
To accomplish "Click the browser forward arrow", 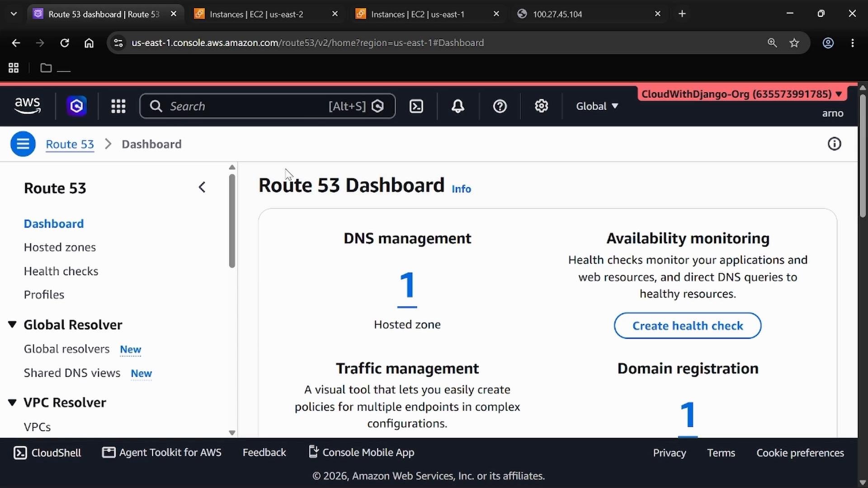I will coord(40,43).
